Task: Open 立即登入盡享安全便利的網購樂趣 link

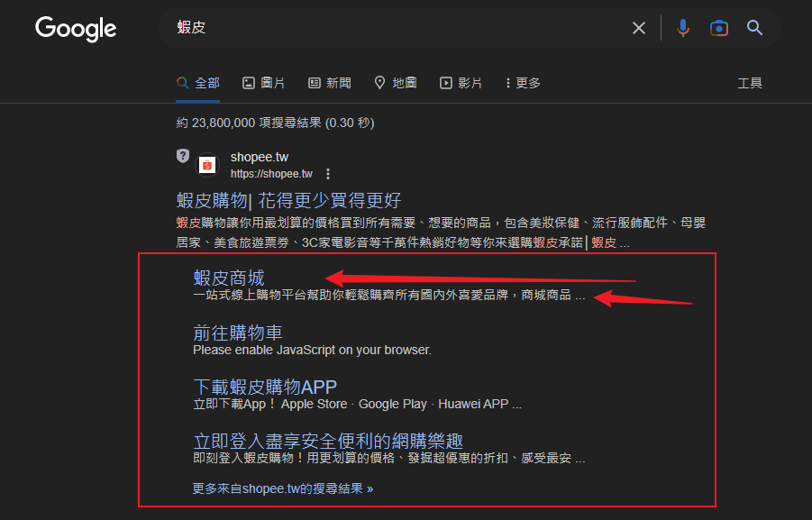Action: click(328, 442)
